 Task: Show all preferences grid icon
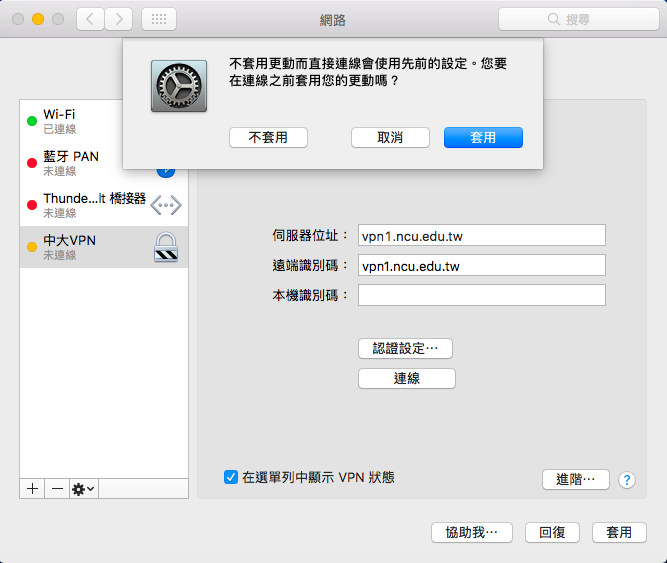pos(159,19)
